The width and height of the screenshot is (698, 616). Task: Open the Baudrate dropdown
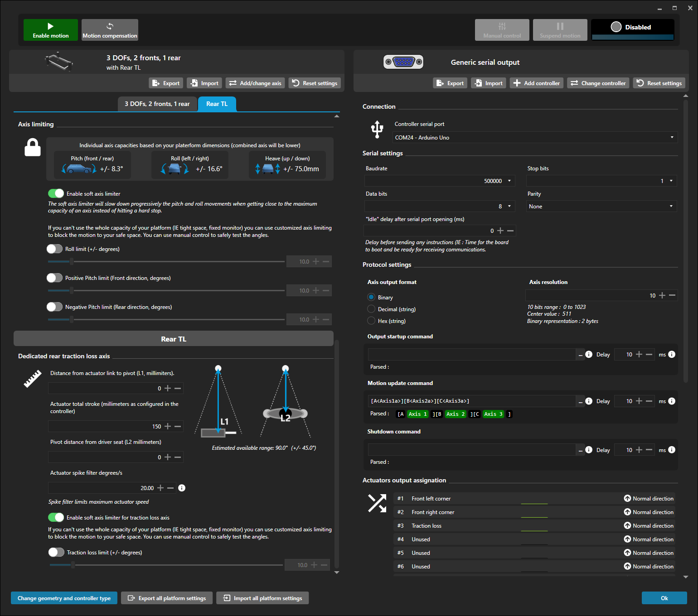(x=440, y=181)
